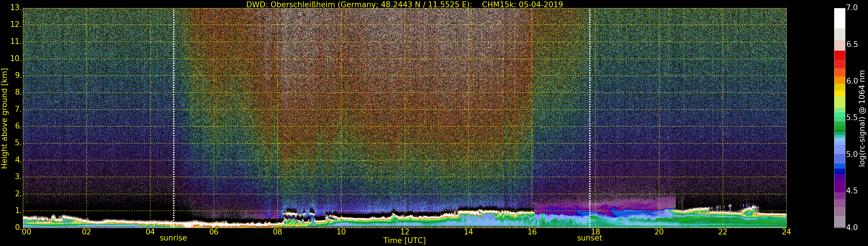Screen dimensions: 868x246
Task: Click the '12.' tick on the height axis
Action: 16,25
